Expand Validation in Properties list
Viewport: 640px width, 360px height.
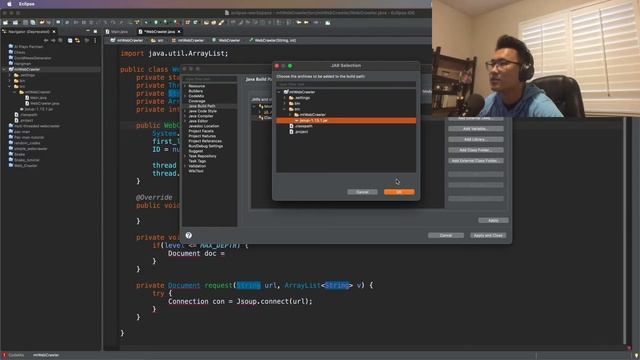point(185,166)
